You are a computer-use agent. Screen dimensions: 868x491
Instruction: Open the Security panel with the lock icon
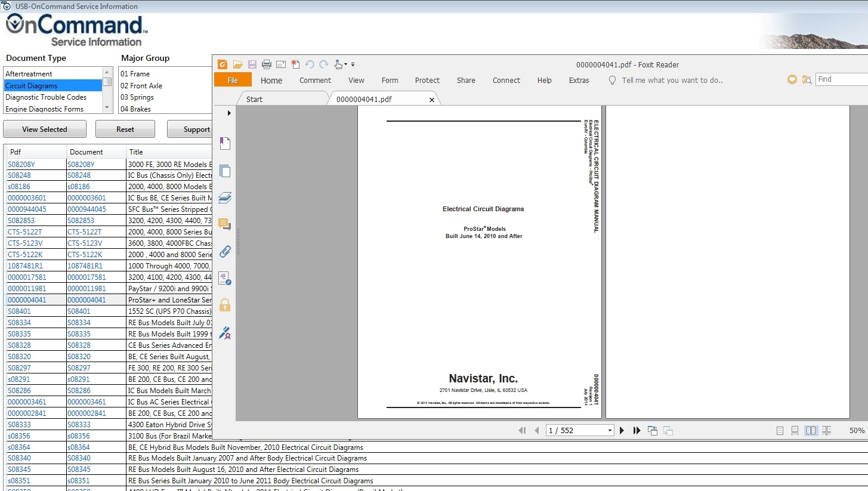(225, 304)
